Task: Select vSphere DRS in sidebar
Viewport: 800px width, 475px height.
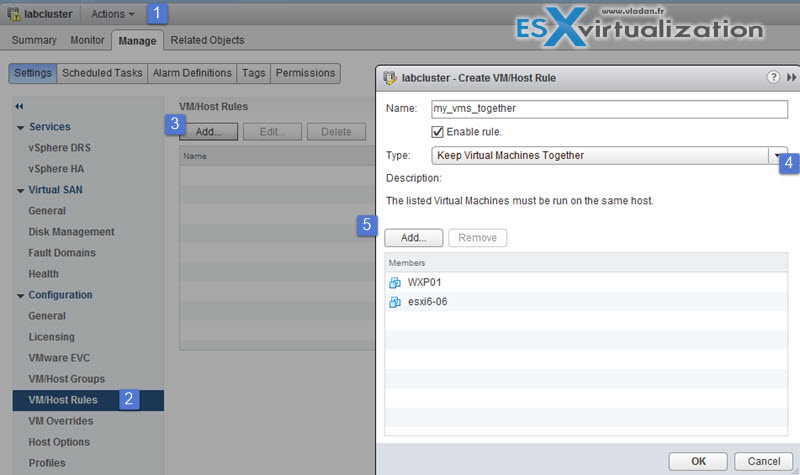Action: pyautogui.click(x=59, y=147)
